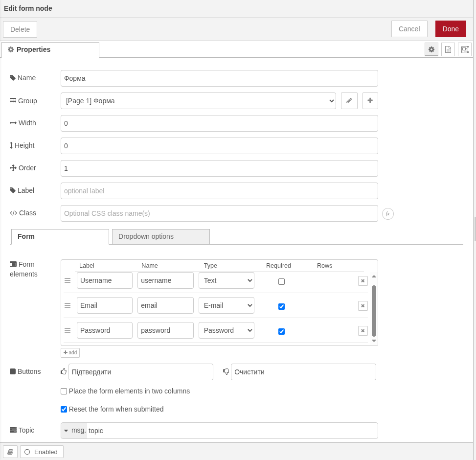Open node appearance settings icon
476x460 pixels.
click(464, 49)
